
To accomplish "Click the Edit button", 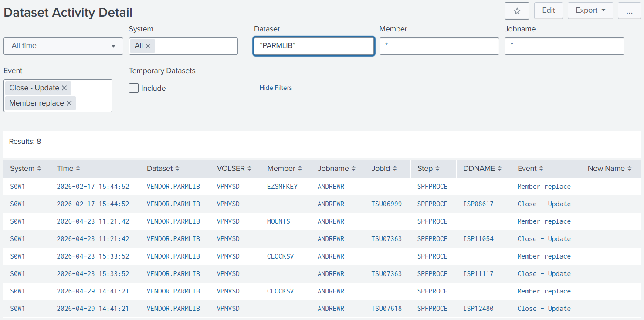I will point(549,10).
